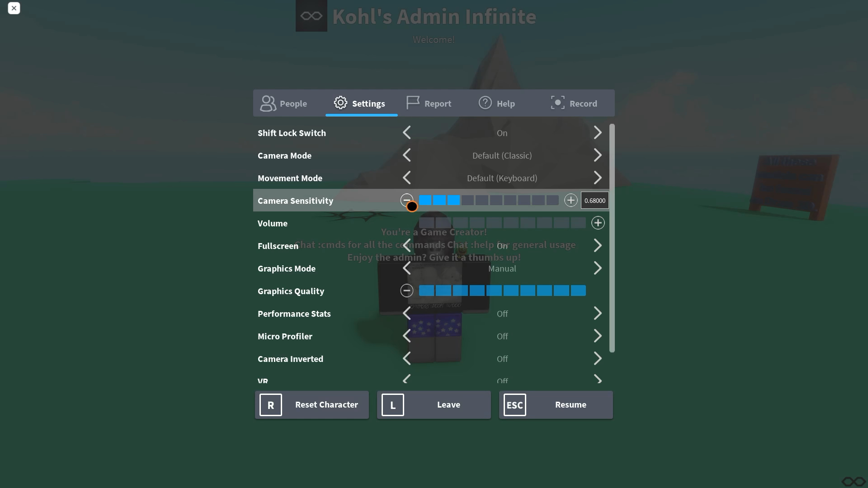Screen dimensions: 868x488
Task: Toggle Micro Profiler with right arrow
Action: pyautogui.click(x=598, y=336)
